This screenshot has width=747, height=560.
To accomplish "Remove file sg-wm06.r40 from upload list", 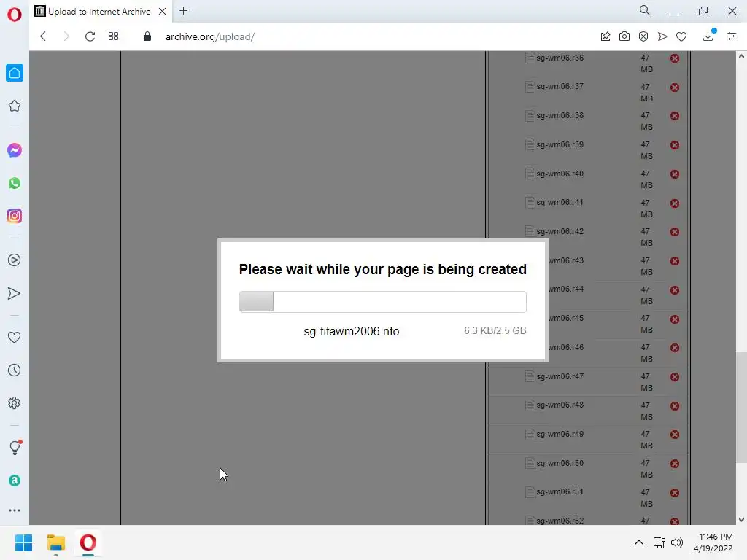I will 675,174.
